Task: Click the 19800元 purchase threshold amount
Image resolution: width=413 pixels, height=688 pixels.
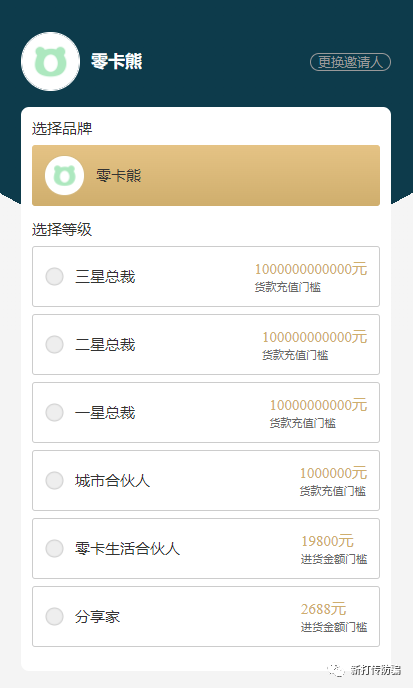Action: pyautogui.click(x=327, y=541)
